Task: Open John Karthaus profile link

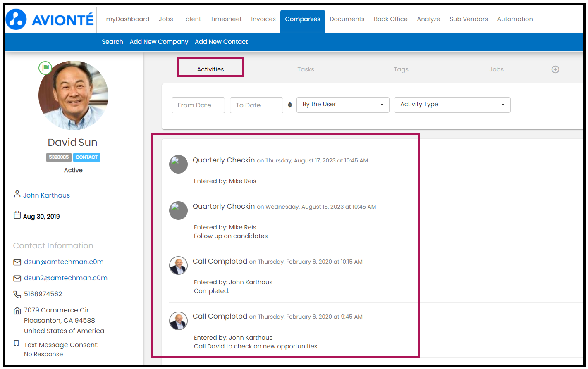Action: point(46,195)
